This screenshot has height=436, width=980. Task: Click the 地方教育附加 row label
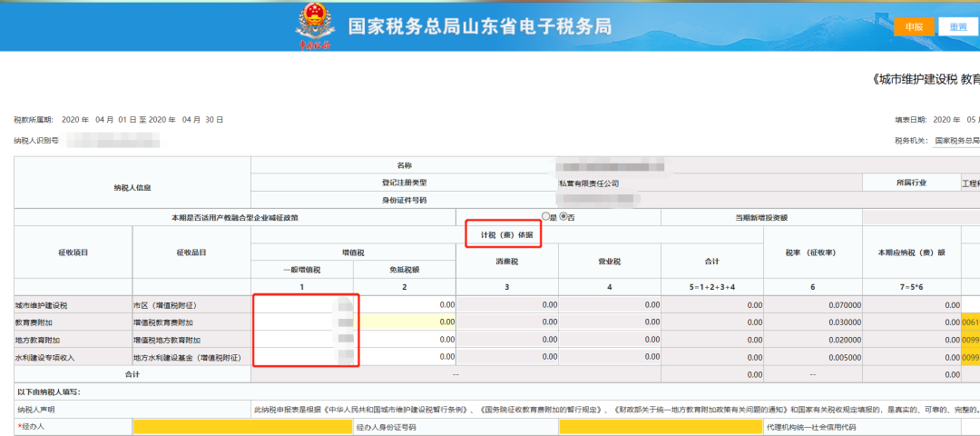coord(35,341)
